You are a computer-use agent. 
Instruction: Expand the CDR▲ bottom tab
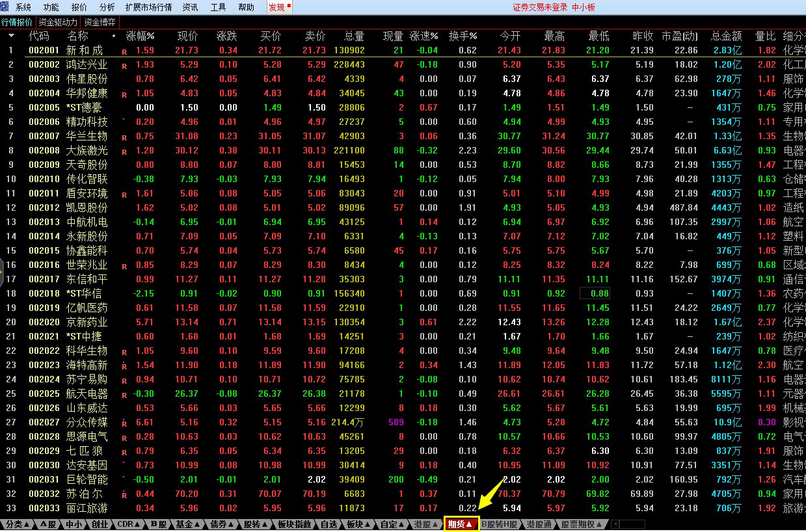point(129,524)
